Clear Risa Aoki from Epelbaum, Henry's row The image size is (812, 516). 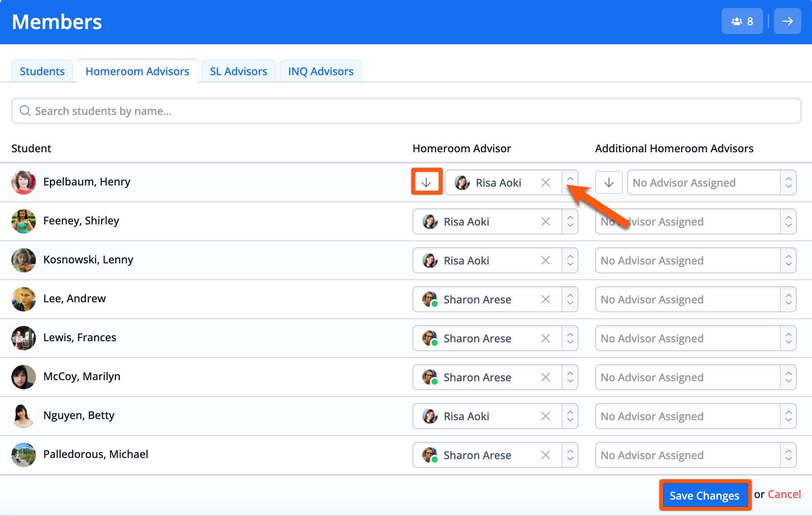point(545,182)
